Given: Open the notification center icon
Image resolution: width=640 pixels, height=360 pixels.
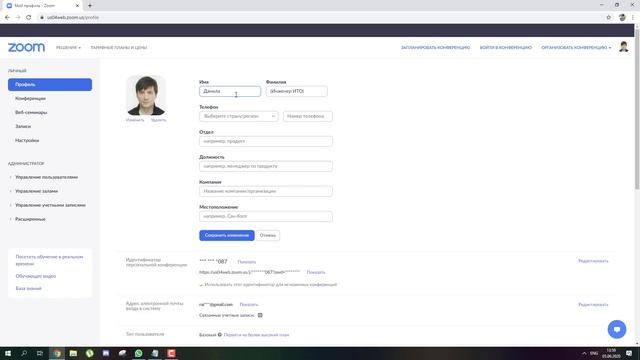Looking at the screenshot, I should 629,353.
